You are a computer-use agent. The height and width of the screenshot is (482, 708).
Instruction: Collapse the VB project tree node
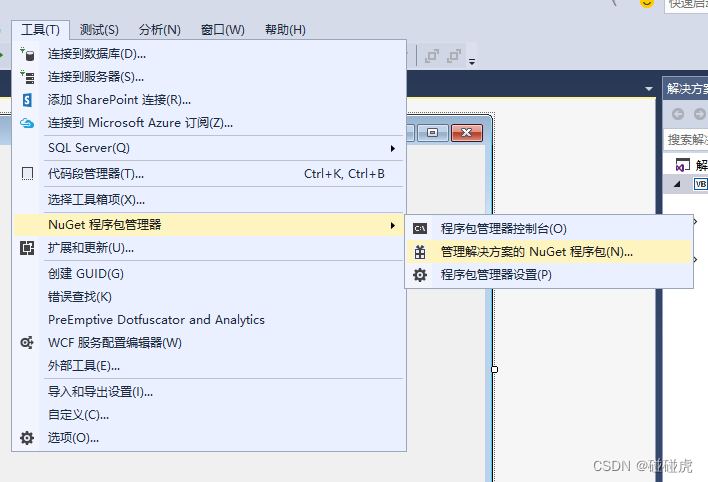click(677, 184)
